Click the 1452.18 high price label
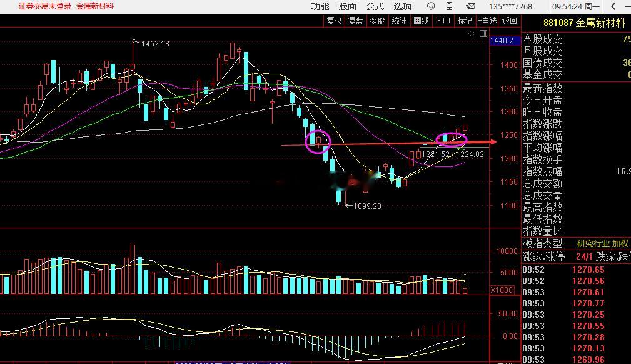 [155, 44]
